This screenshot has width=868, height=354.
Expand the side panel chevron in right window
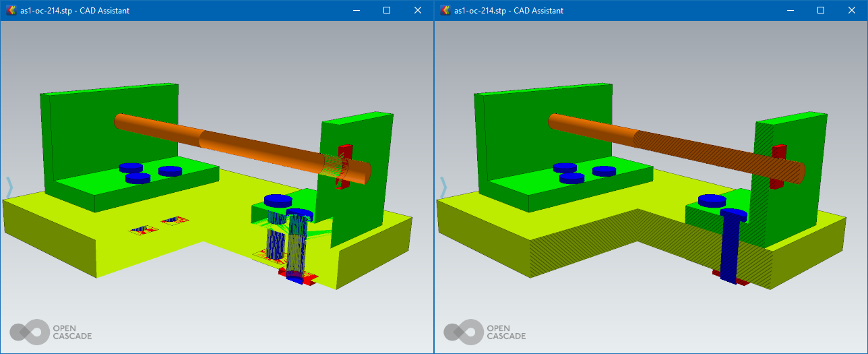[443, 187]
